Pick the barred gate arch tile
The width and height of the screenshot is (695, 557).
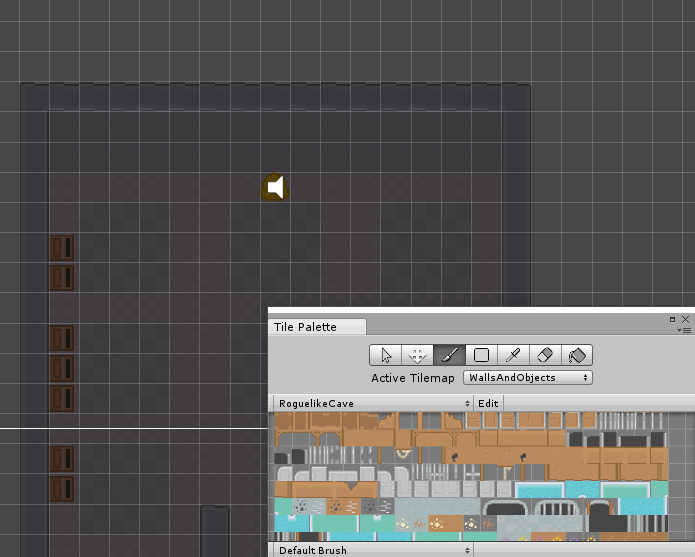pos(558,507)
